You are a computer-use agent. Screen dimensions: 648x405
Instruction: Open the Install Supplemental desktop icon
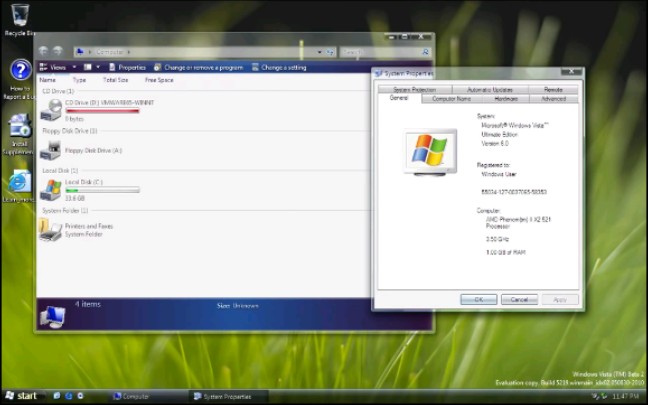tap(19, 134)
